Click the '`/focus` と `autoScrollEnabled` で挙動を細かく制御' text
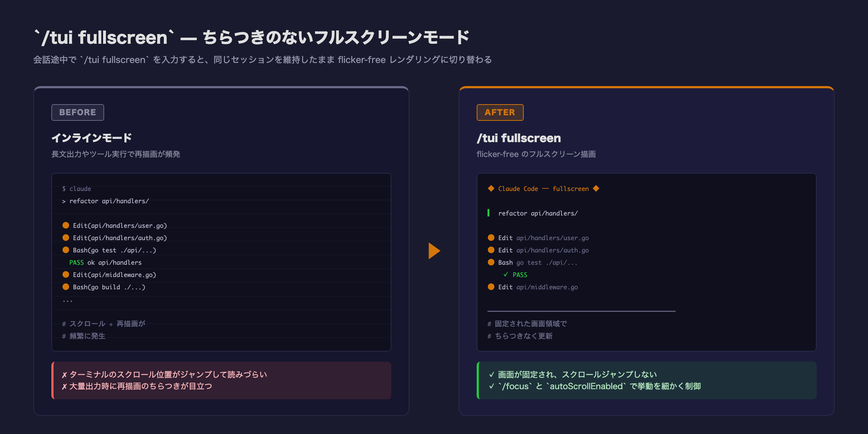 (600, 387)
